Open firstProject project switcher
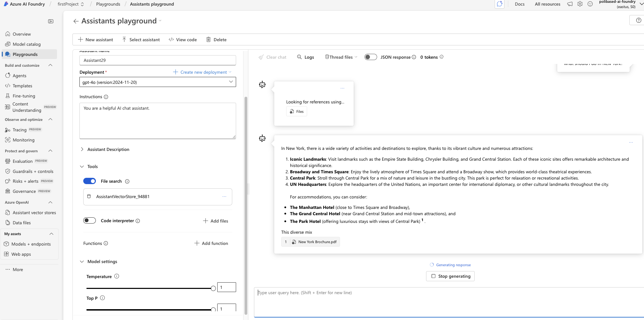The height and width of the screenshot is (320, 644). click(71, 4)
